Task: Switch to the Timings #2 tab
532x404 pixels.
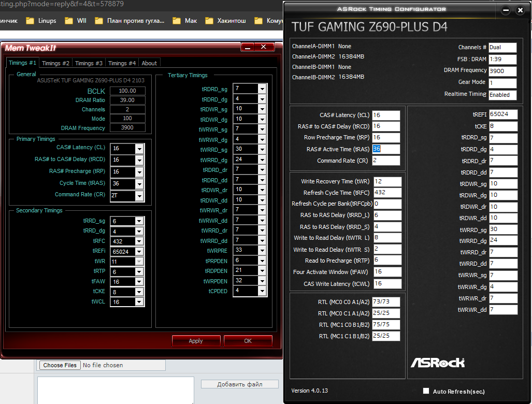Action: point(55,63)
